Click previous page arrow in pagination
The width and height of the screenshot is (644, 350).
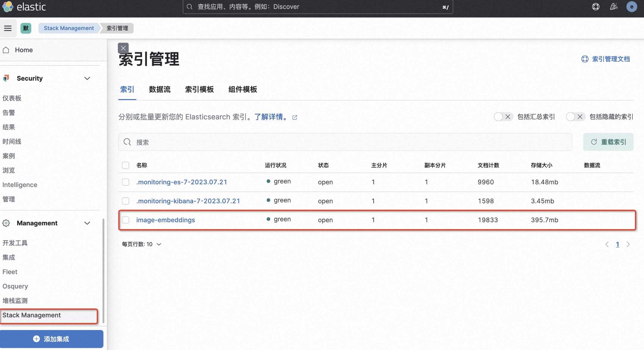(x=607, y=244)
